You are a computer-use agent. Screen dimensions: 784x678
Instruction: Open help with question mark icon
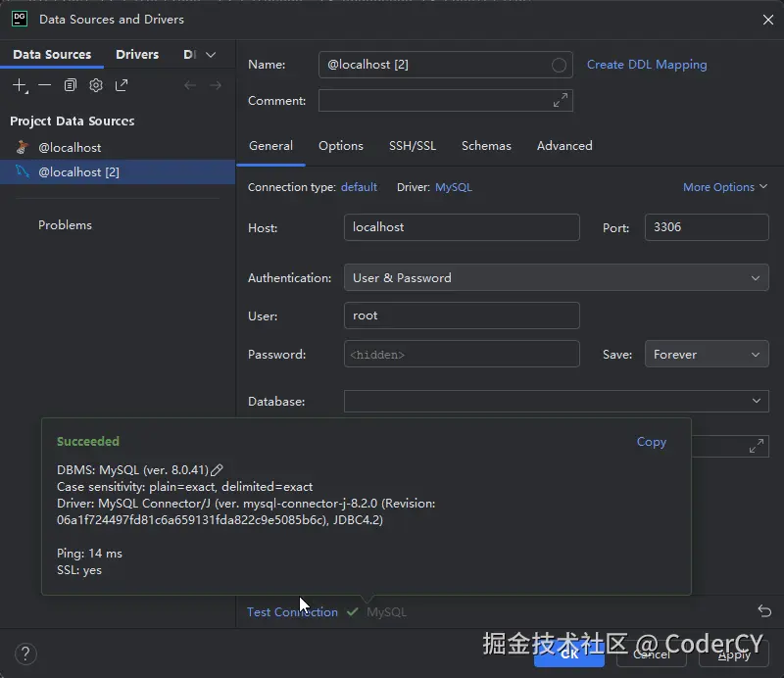pyautogui.click(x=25, y=654)
